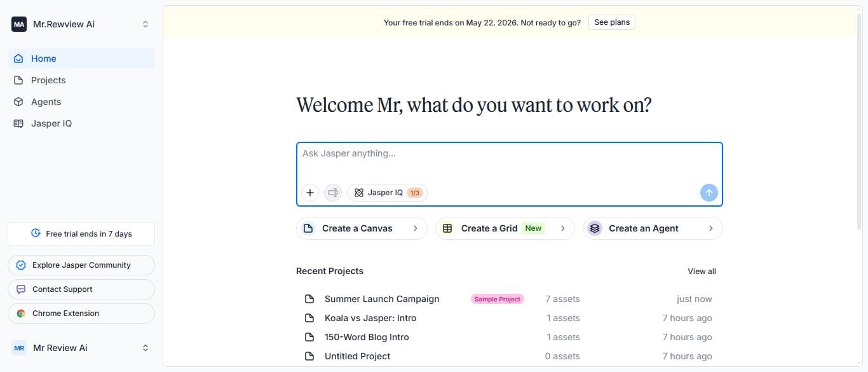This screenshot has width=868, height=372.
Task: Click the Grid table icon
Action: [447, 228]
